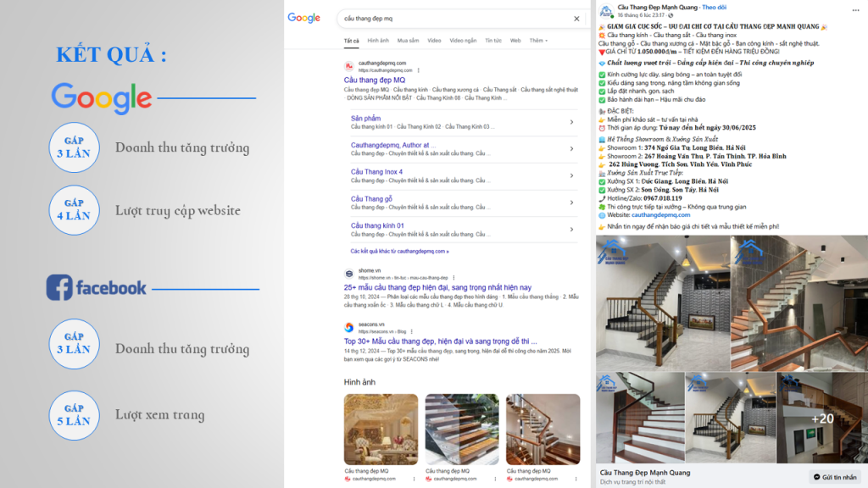The width and height of the screenshot is (868, 488).
Task: Open the top-right staircase photo in Facebook post
Action: [799, 303]
